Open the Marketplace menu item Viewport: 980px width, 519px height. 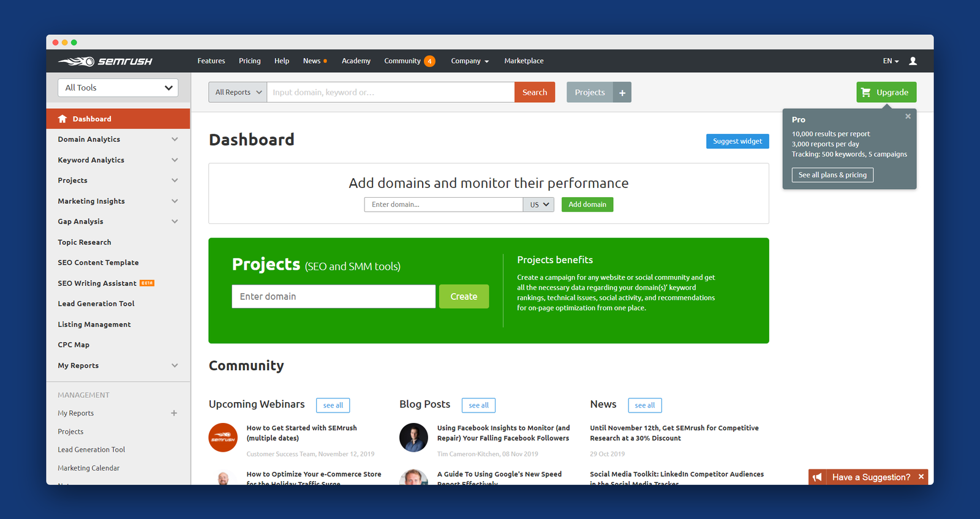tap(524, 61)
